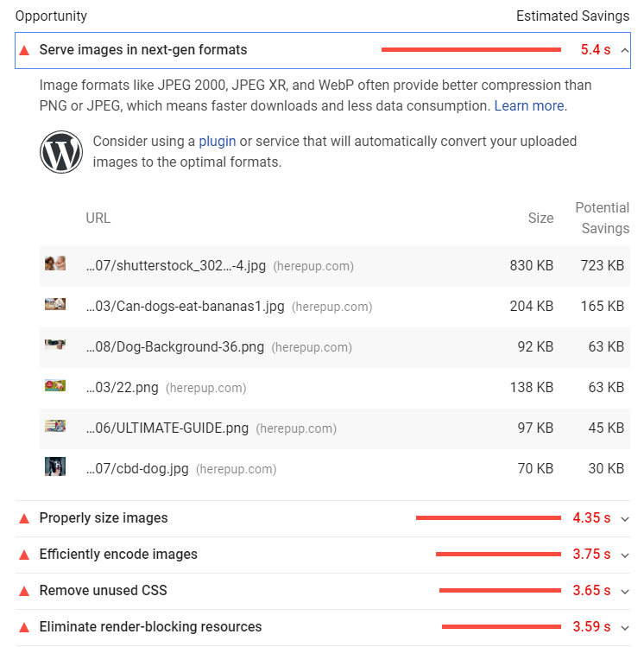The height and width of the screenshot is (647, 644).
Task: Open the plugin link
Action: [217, 141]
